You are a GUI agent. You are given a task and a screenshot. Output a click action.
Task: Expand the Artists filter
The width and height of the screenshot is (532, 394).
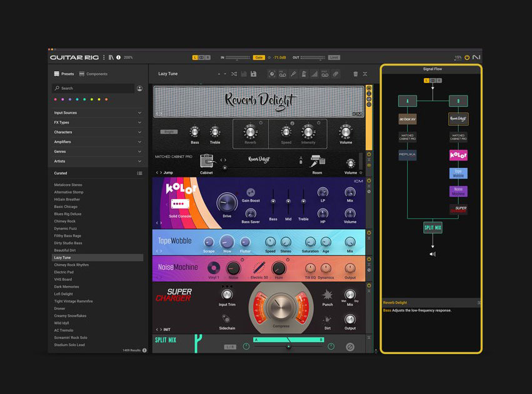pos(98,161)
